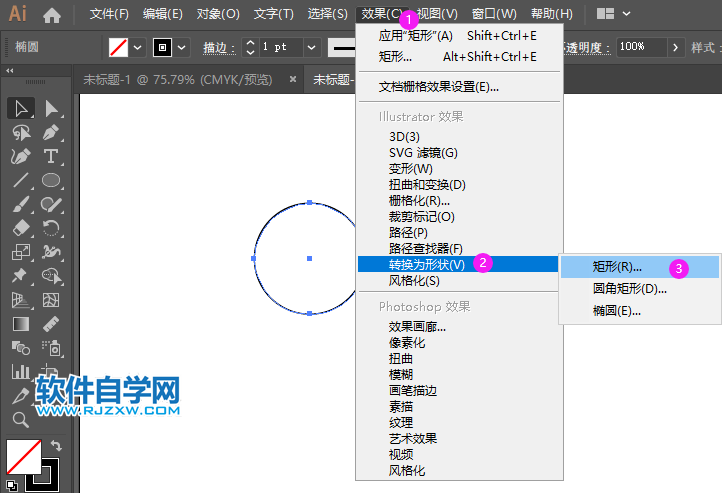Select the Eraser tool
Screen dimensions: 722x493
click(x=20, y=228)
